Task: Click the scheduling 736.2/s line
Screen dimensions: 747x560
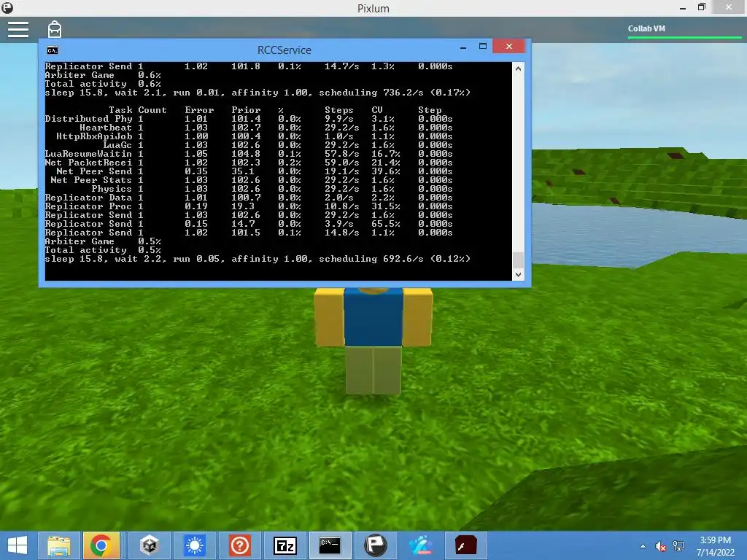Action: [x=258, y=93]
